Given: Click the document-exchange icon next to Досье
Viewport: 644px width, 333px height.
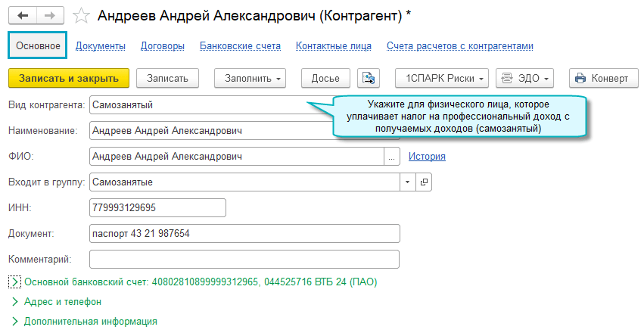Looking at the screenshot, I should coord(369,78).
